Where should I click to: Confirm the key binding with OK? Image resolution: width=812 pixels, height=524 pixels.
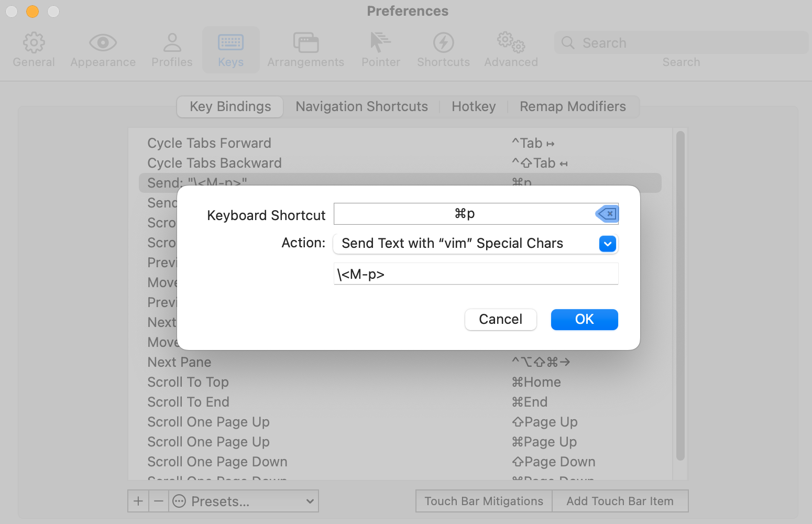pyautogui.click(x=584, y=320)
